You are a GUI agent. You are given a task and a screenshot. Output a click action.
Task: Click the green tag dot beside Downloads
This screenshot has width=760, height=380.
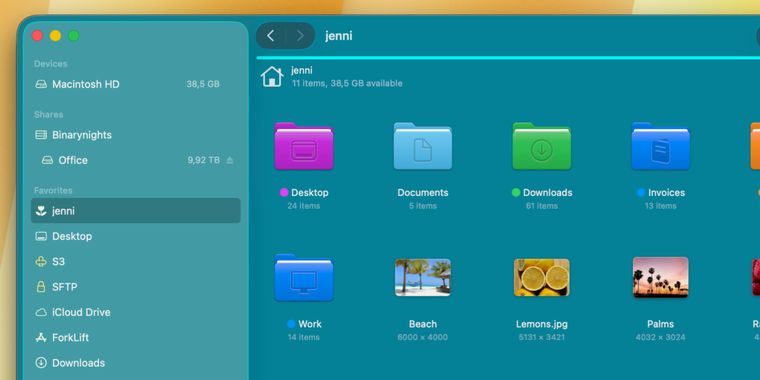516,193
